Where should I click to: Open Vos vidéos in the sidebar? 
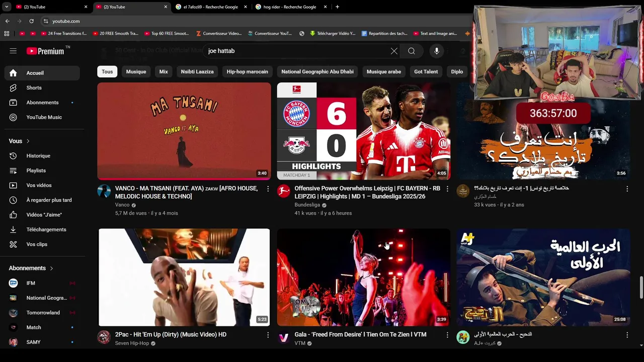pos(42,185)
